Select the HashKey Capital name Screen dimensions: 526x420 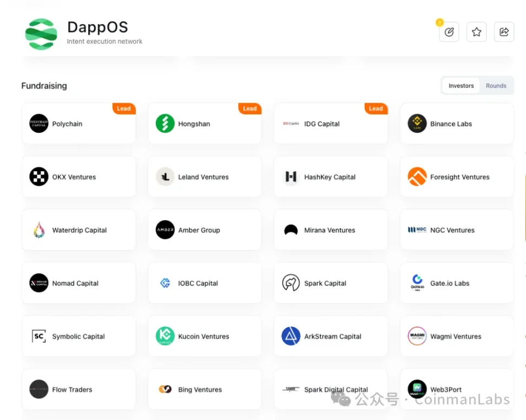coord(330,177)
